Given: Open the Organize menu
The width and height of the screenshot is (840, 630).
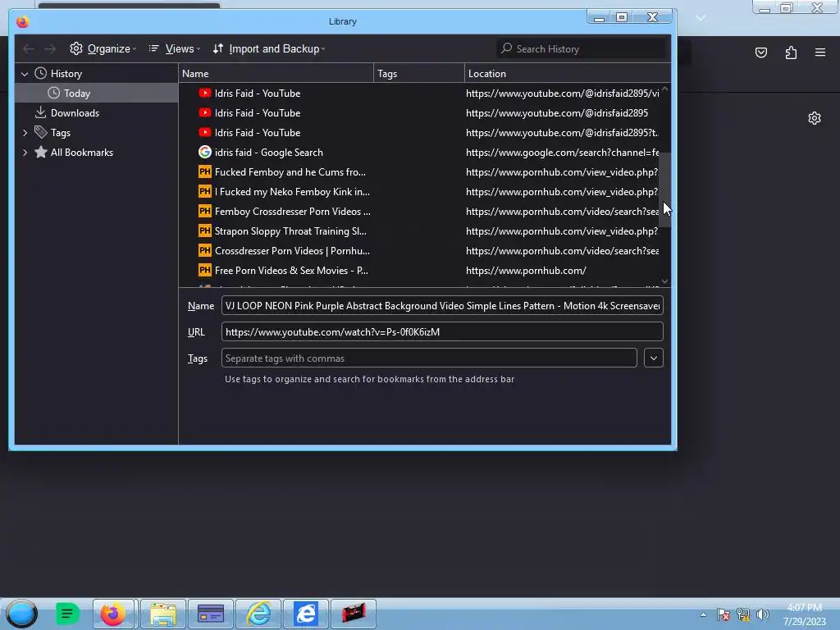Looking at the screenshot, I should pyautogui.click(x=103, y=48).
